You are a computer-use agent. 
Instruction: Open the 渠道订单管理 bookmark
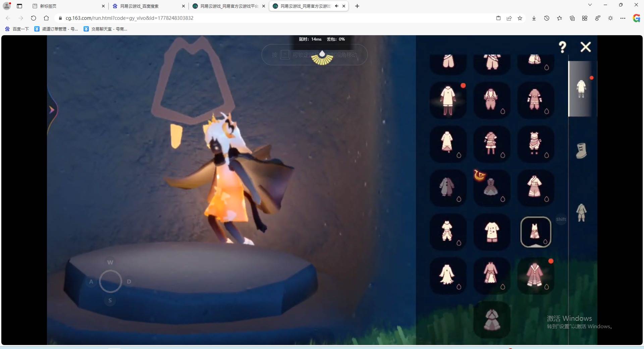[56, 29]
